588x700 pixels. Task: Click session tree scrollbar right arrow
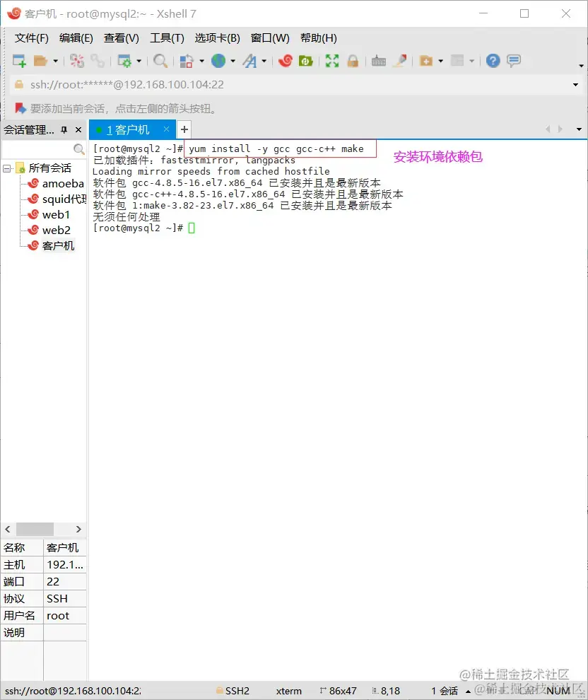tap(78, 529)
